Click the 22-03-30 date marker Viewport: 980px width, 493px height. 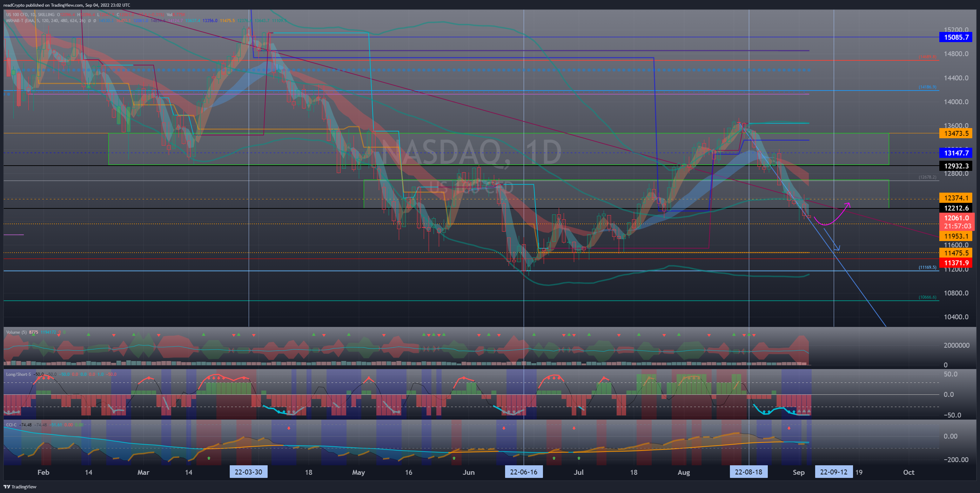pos(248,472)
